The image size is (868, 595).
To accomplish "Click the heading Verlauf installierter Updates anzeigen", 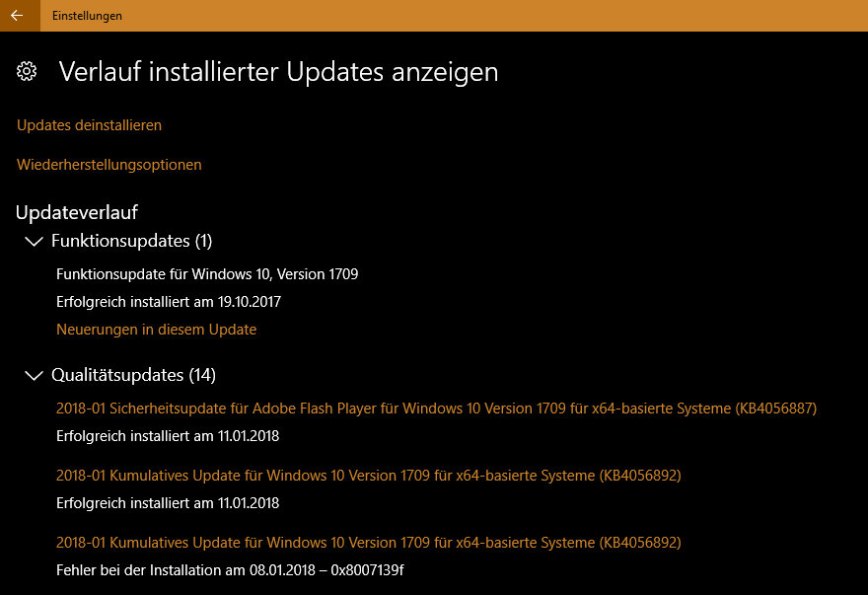I will click(278, 71).
